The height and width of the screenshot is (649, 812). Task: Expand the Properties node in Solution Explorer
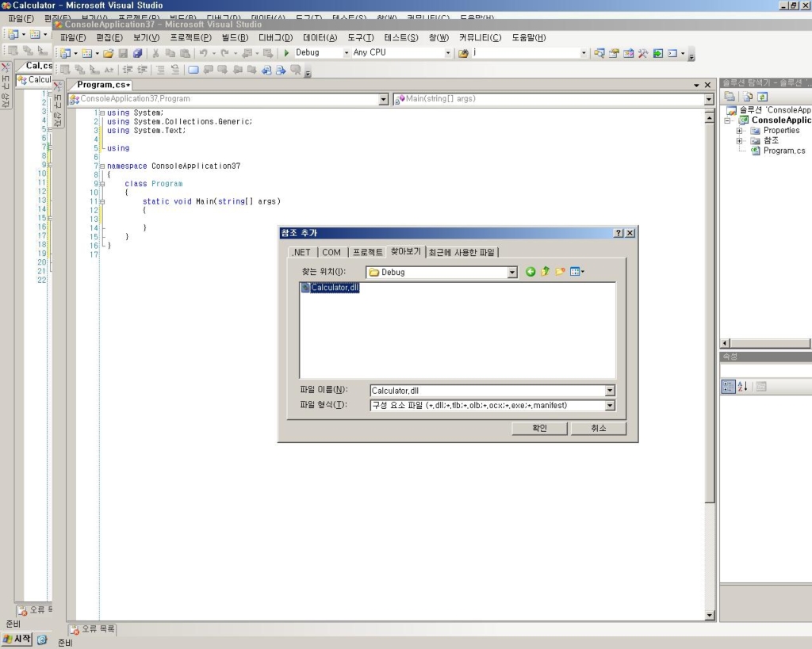click(740, 131)
